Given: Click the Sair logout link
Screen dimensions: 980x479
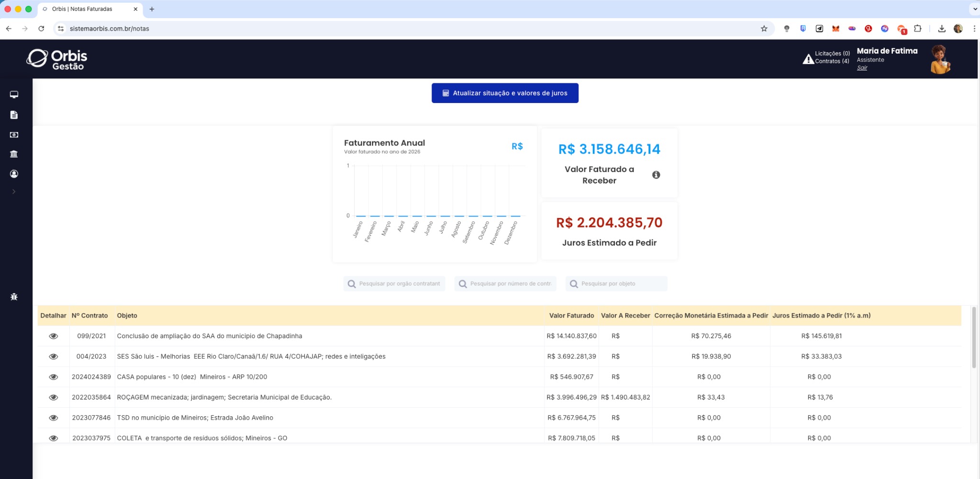Looking at the screenshot, I should pyautogui.click(x=862, y=68).
